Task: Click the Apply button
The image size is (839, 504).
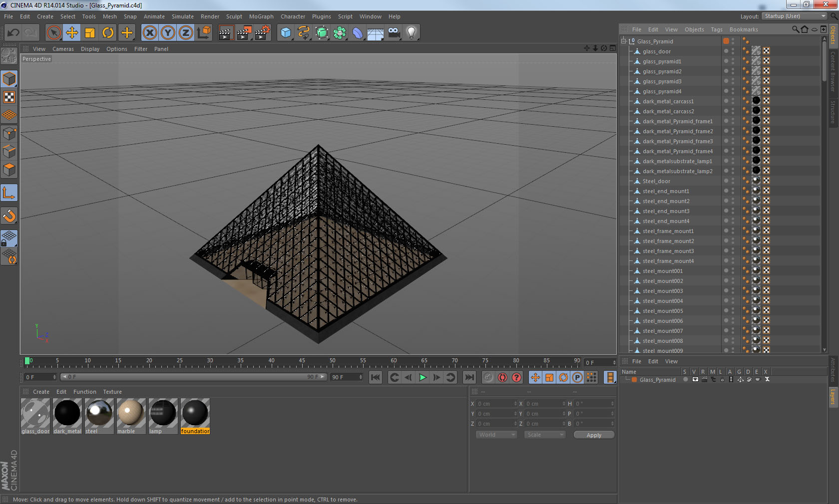Action: point(594,435)
